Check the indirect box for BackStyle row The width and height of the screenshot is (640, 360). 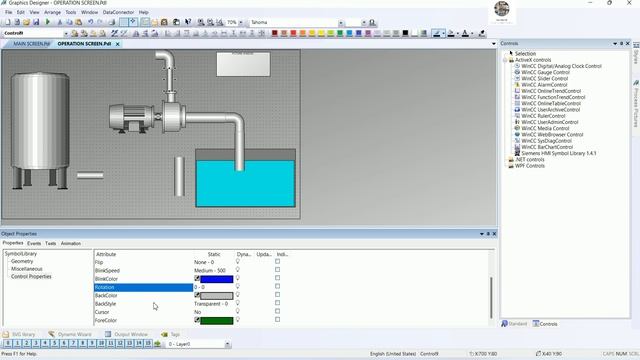[278, 303]
